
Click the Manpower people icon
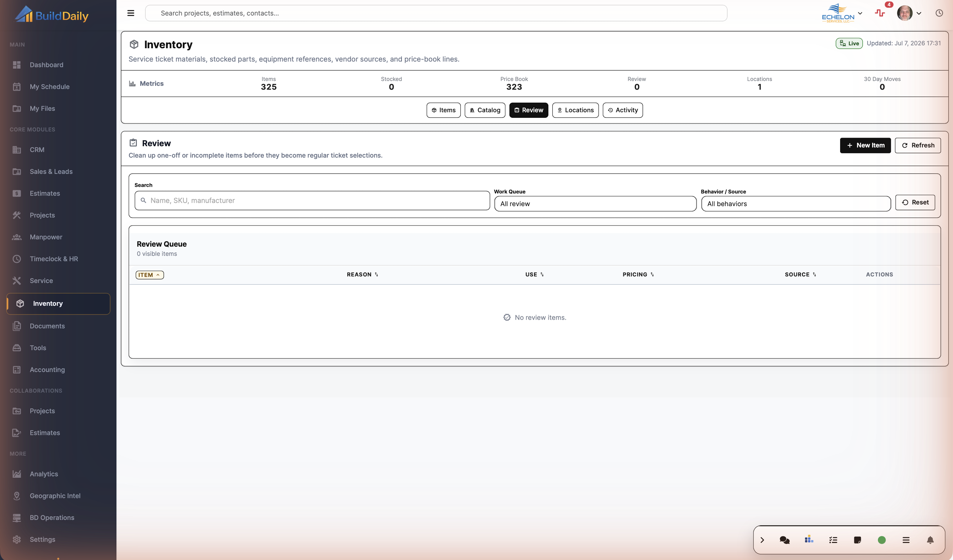pyautogui.click(x=17, y=237)
